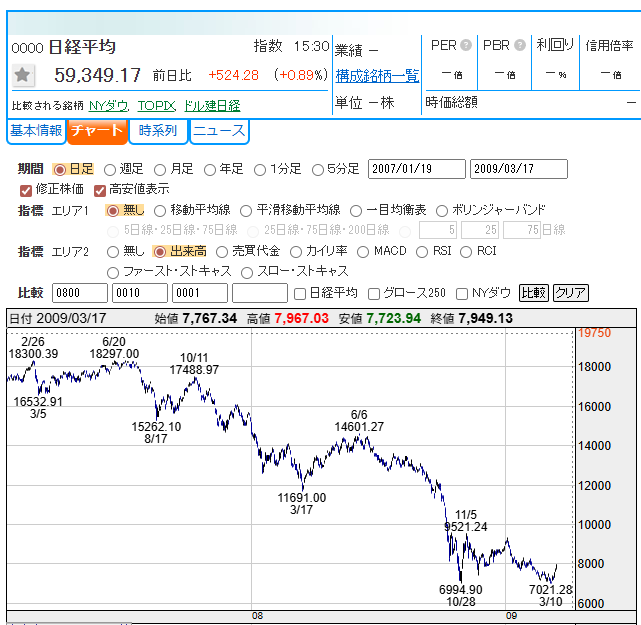Open the NYダウ comparison link

click(109, 106)
